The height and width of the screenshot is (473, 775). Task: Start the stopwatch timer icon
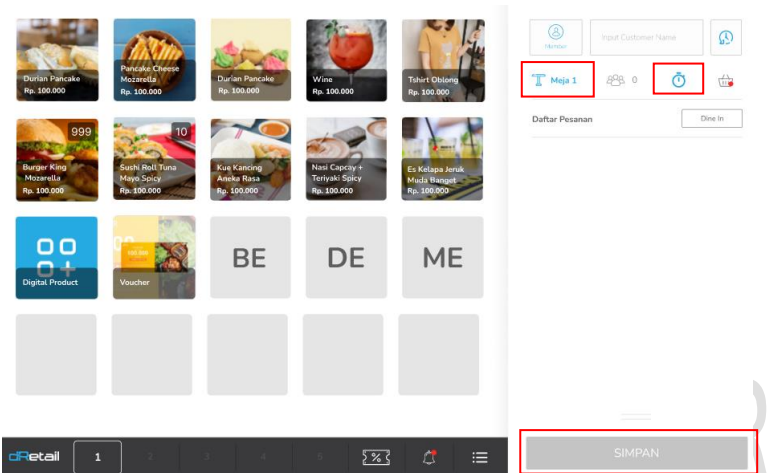click(679, 80)
